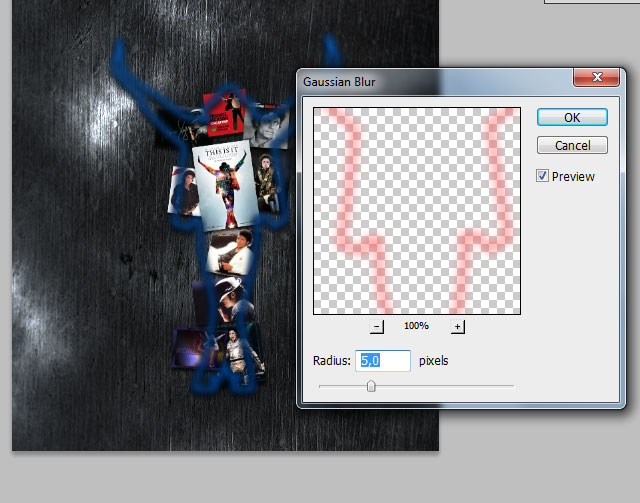Click the blur preview thumbnail area
The image size is (640, 503).
(x=417, y=211)
